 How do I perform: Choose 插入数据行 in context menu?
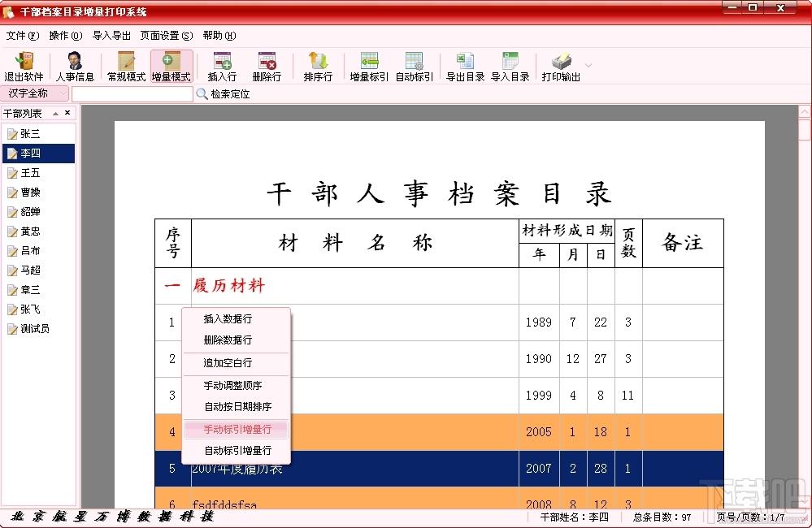coord(237,319)
